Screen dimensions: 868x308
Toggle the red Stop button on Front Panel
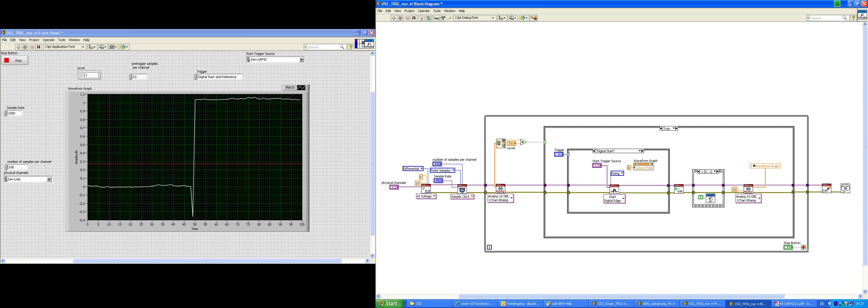14,60
